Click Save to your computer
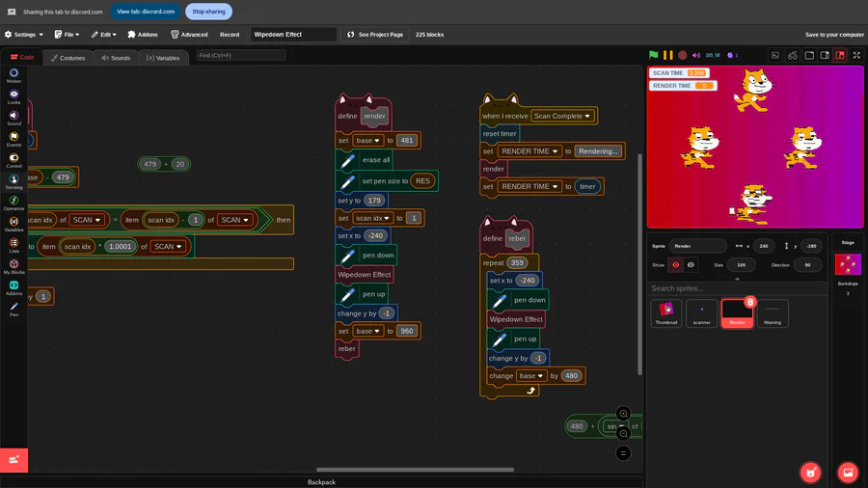Image resolution: width=868 pixels, height=488 pixels. tap(834, 35)
